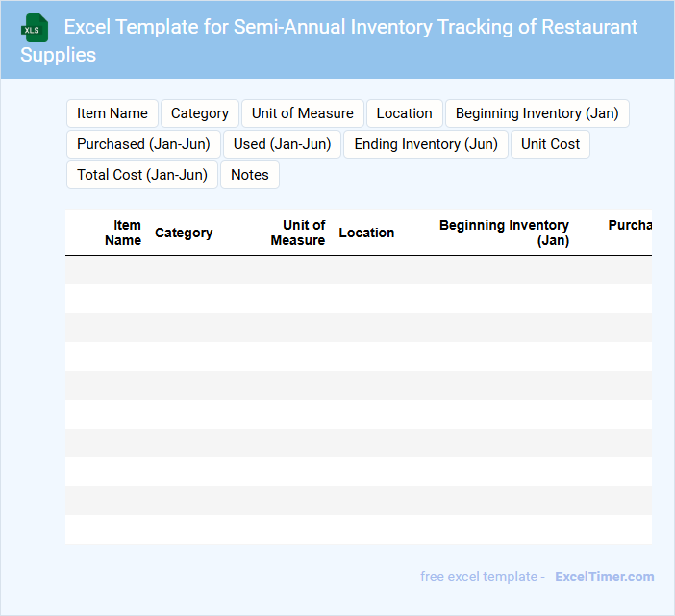Viewport: 675px width, 616px height.
Task: Click the Item Name column header
Action: coord(123,233)
